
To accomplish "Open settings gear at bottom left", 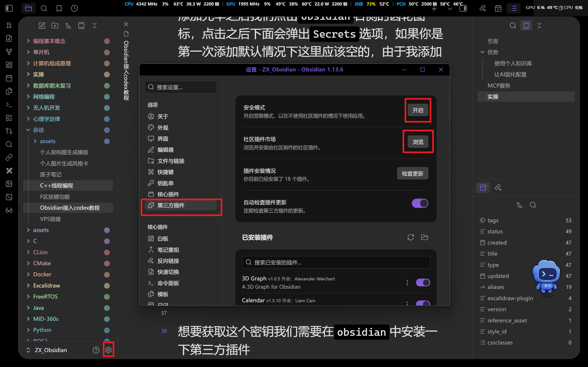I will point(108,350).
